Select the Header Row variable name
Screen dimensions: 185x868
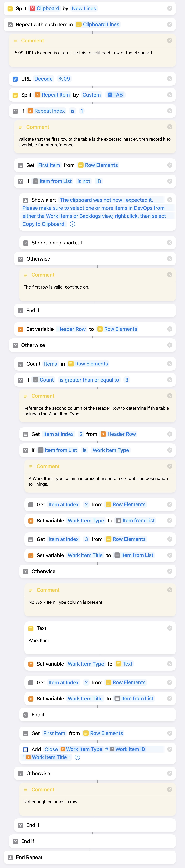[71, 329]
